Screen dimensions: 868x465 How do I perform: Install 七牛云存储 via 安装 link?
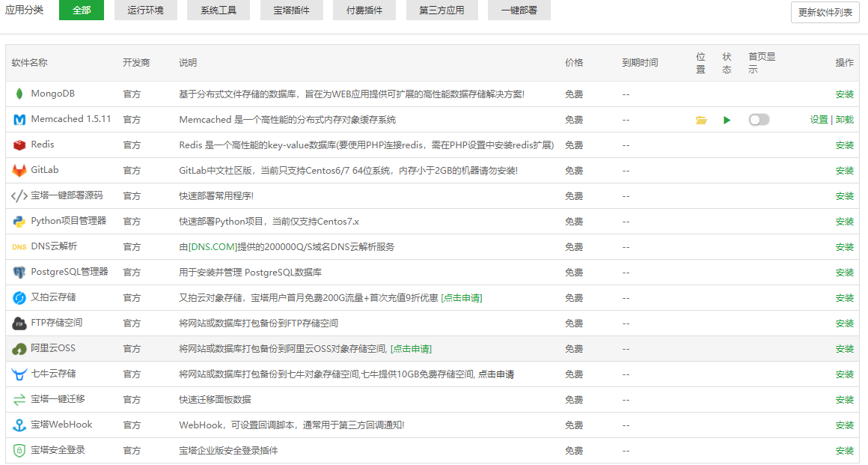point(845,374)
